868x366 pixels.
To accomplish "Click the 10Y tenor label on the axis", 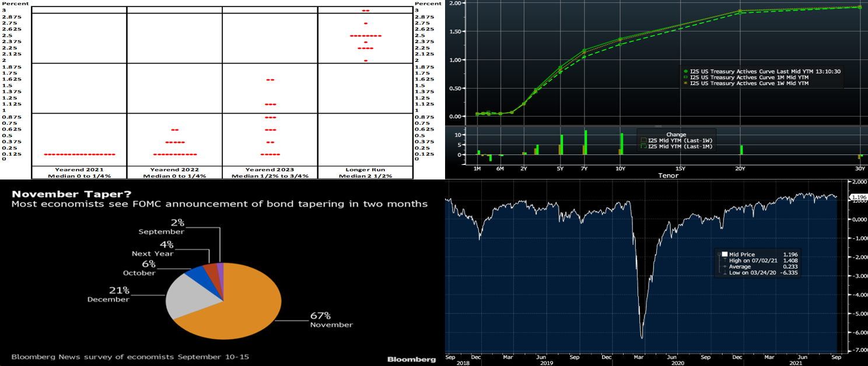I will pyautogui.click(x=619, y=168).
